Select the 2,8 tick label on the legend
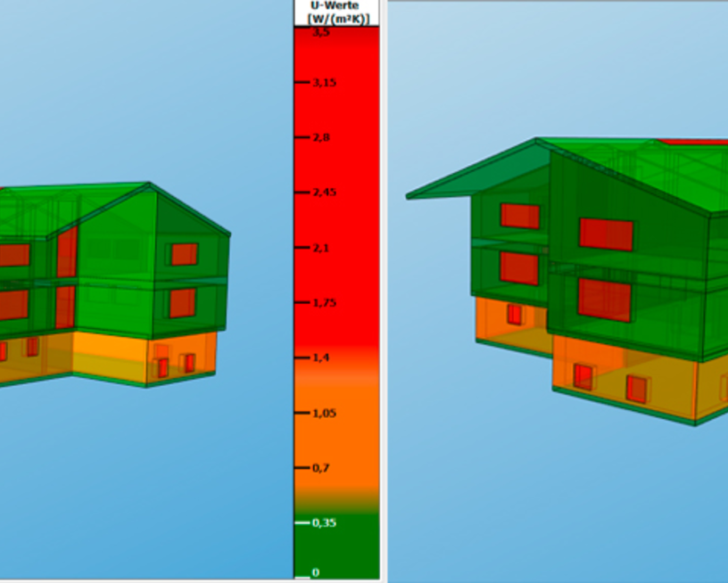Screen dimensions: 728x583 coord(321,137)
